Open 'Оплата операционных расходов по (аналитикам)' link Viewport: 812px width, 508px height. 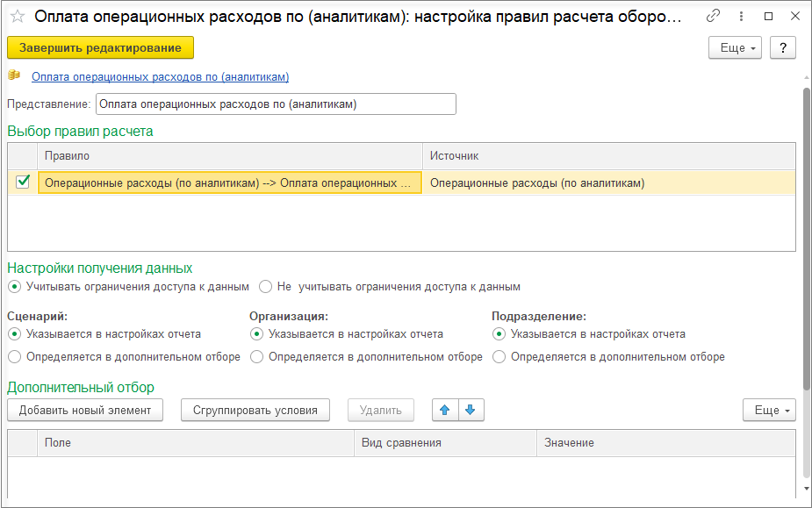coord(160,77)
